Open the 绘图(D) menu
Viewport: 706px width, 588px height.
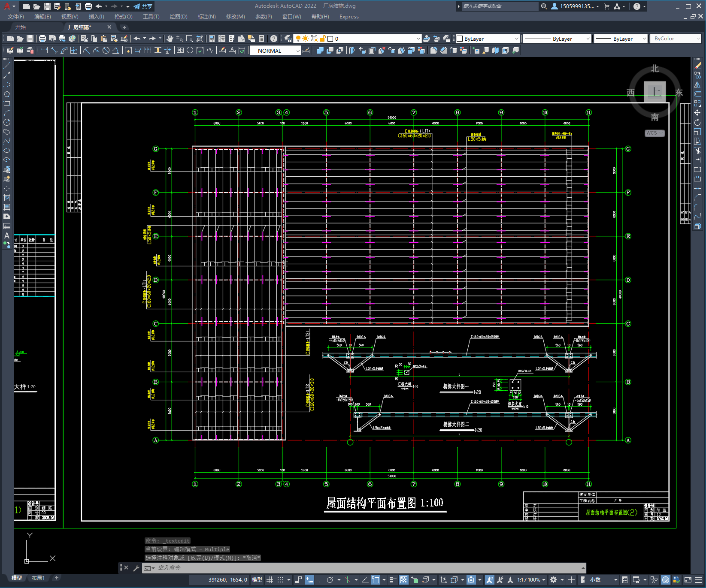[x=179, y=17]
